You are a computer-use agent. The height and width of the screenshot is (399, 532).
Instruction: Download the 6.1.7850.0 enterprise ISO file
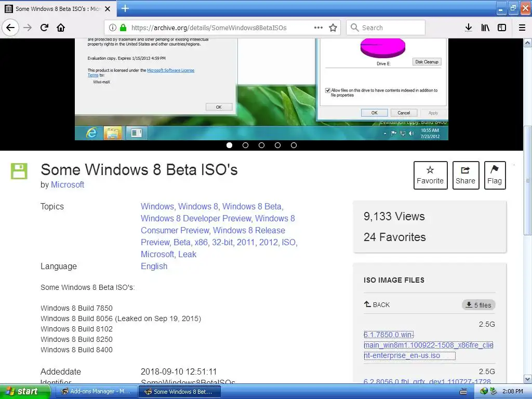point(428,345)
